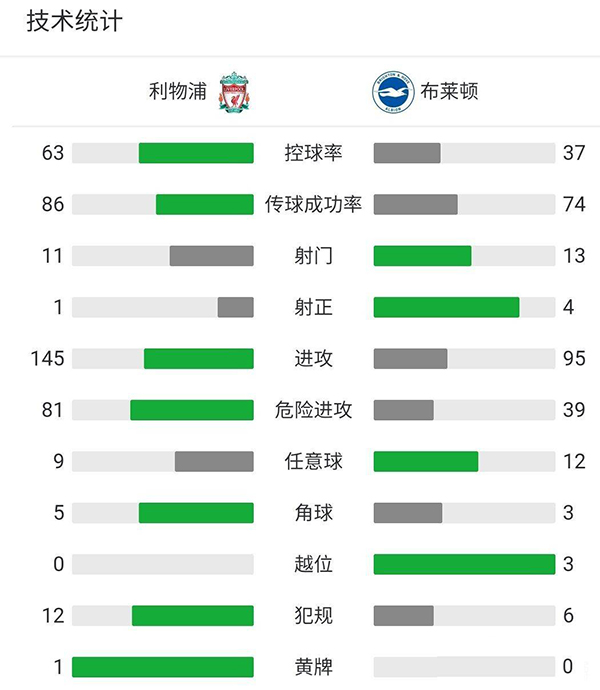The image size is (600, 690).
Task: Click the Liverpool club crest icon
Action: tap(233, 91)
